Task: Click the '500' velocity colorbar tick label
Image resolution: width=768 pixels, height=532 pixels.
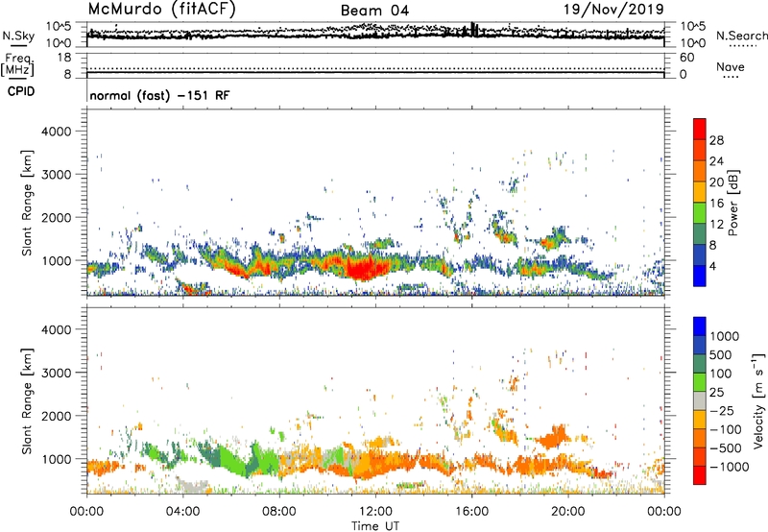Action: pyautogui.click(x=723, y=354)
